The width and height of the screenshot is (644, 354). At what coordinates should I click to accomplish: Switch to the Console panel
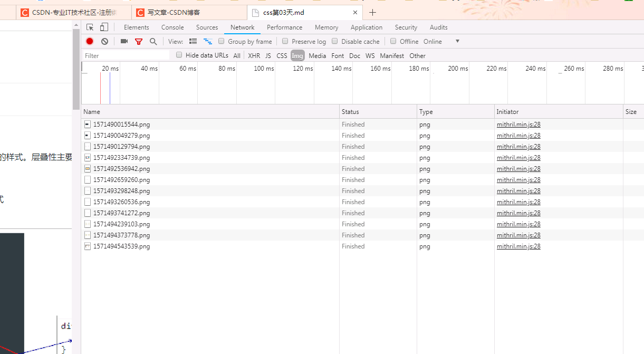click(x=172, y=27)
